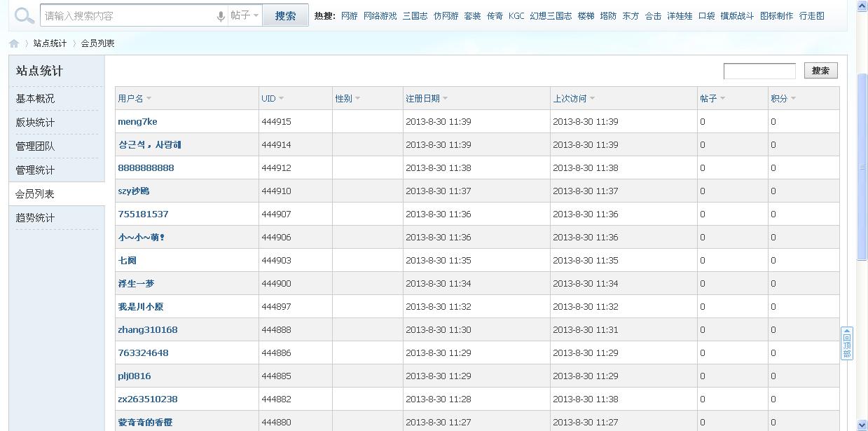Click the microphone voice search icon
This screenshot has width=868, height=431.
coord(221,15)
